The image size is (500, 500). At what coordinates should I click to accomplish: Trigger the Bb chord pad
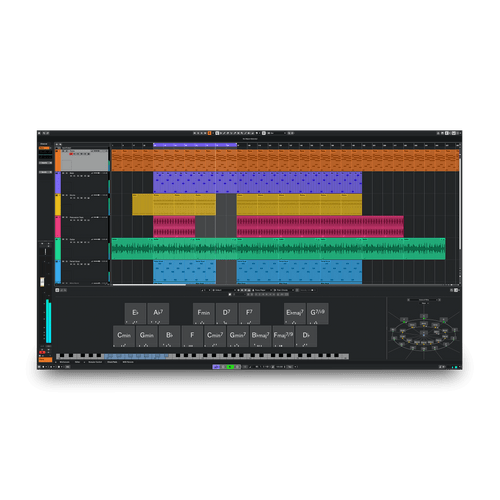coord(169,336)
